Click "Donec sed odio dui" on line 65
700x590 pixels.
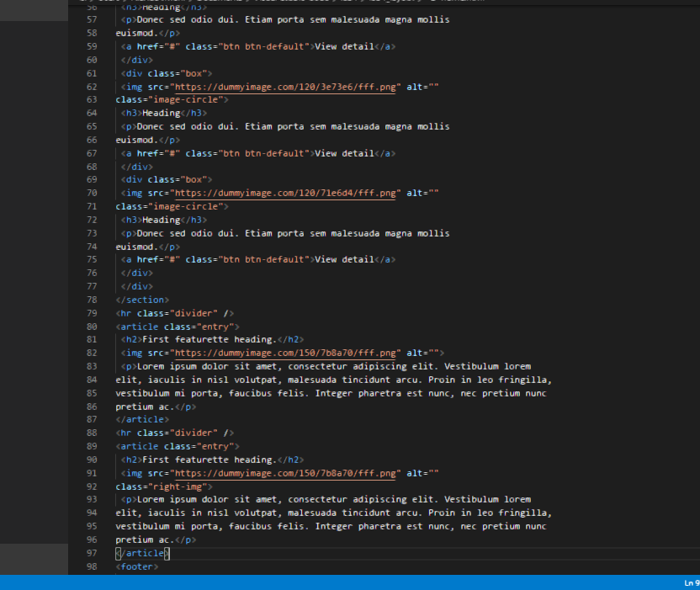[x=185, y=126]
